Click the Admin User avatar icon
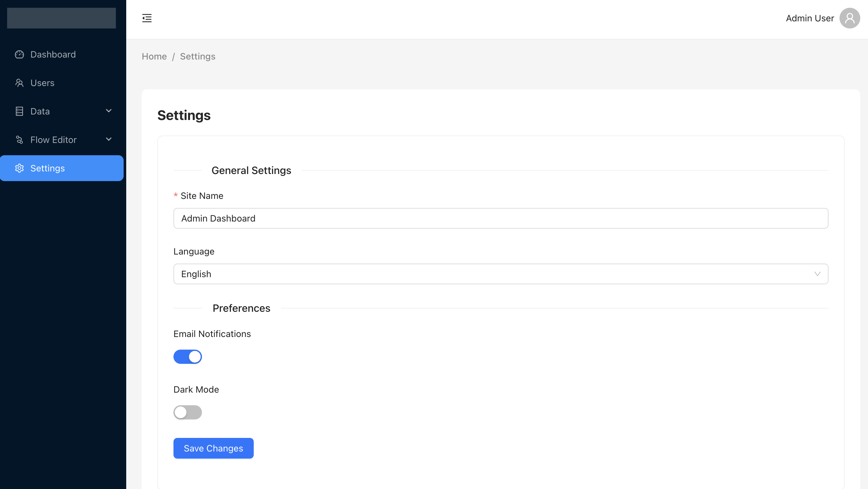This screenshot has height=489, width=868. (850, 18)
